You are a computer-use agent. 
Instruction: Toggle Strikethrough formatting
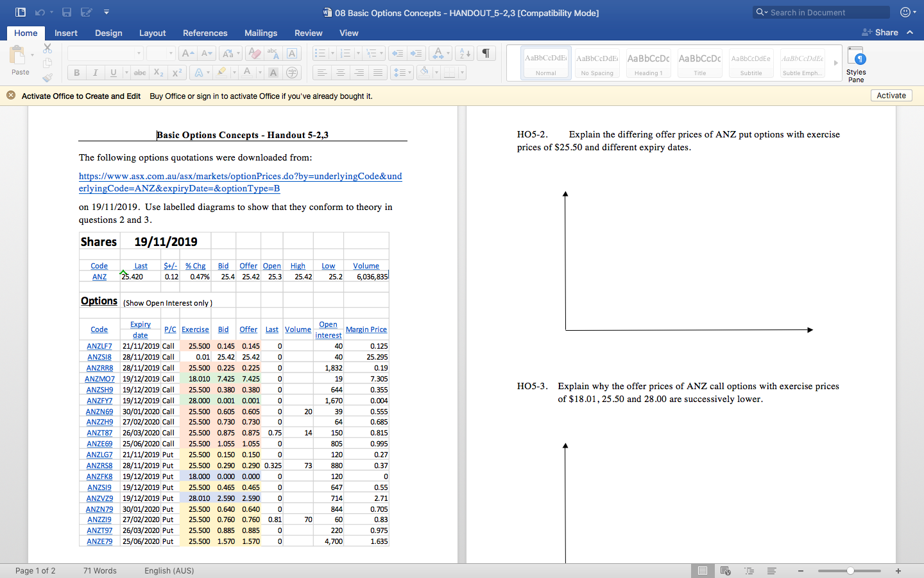coord(140,73)
